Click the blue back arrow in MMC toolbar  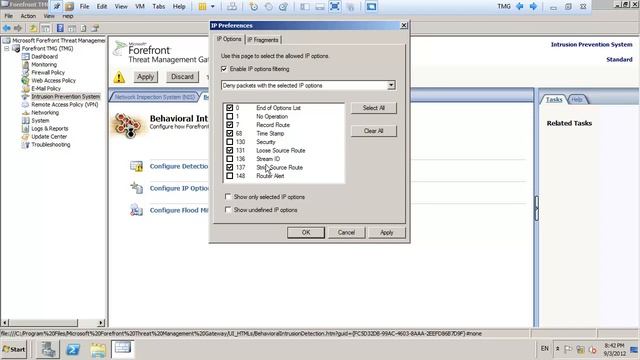[x=7, y=28]
